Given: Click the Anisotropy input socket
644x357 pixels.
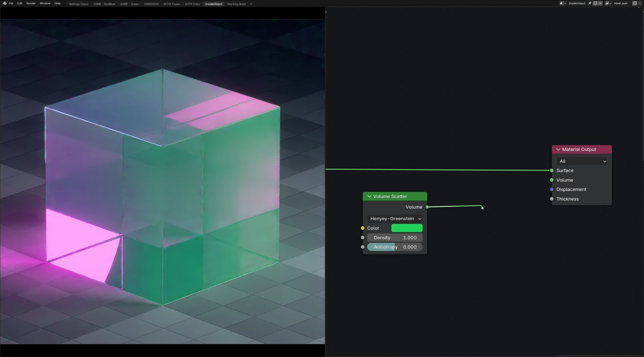Looking at the screenshot, I should 362,247.
